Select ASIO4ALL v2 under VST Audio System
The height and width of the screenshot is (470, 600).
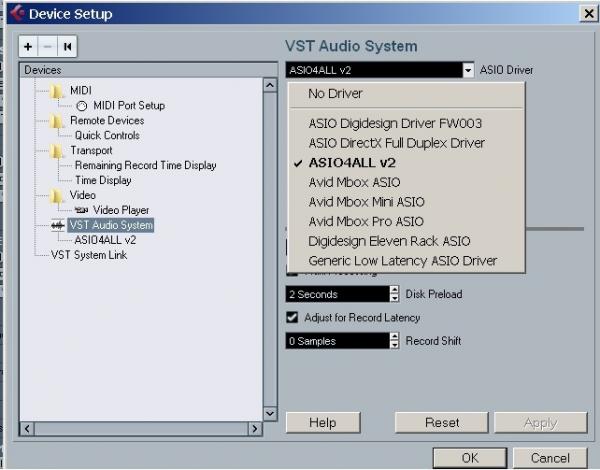tap(105, 240)
